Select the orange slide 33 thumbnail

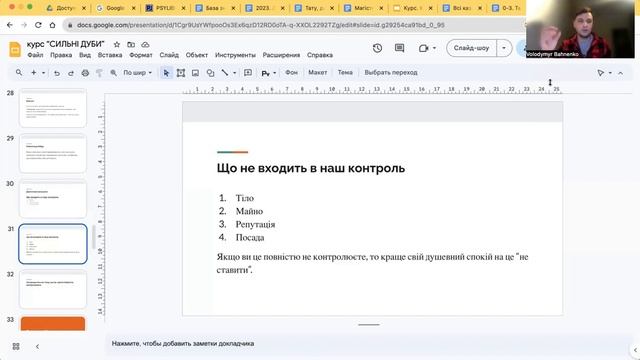[53, 324]
